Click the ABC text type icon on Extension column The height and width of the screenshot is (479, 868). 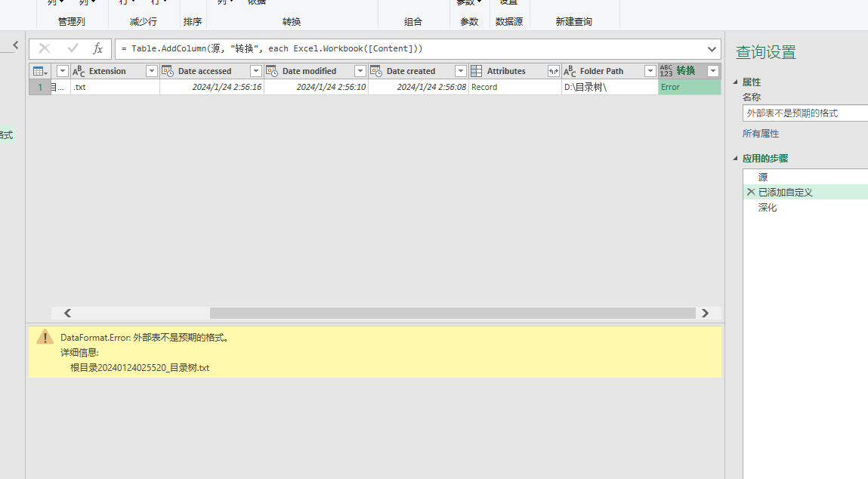tap(78, 70)
